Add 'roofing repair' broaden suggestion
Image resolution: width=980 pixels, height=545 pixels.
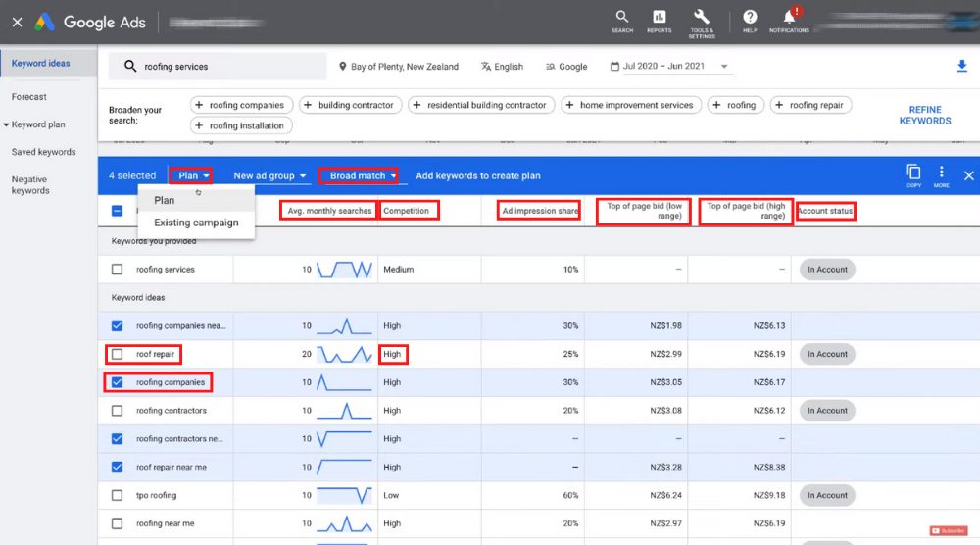click(x=810, y=105)
